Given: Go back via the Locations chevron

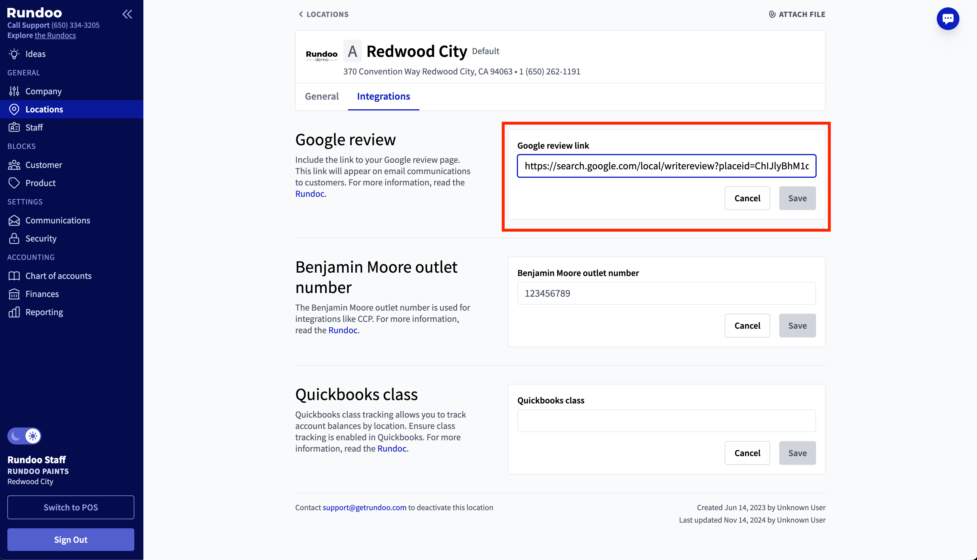Looking at the screenshot, I should tap(301, 14).
